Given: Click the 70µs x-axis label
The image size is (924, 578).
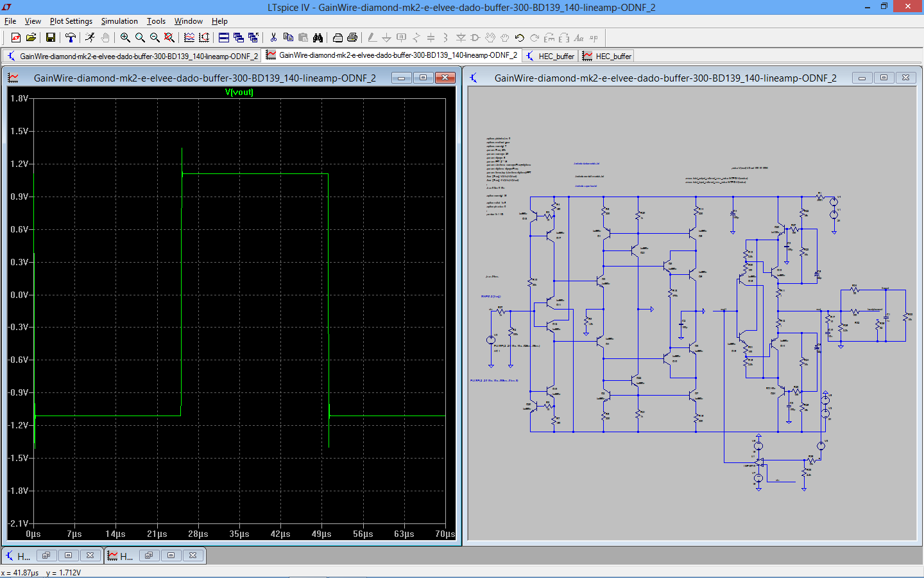Looking at the screenshot, I should (x=445, y=534).
